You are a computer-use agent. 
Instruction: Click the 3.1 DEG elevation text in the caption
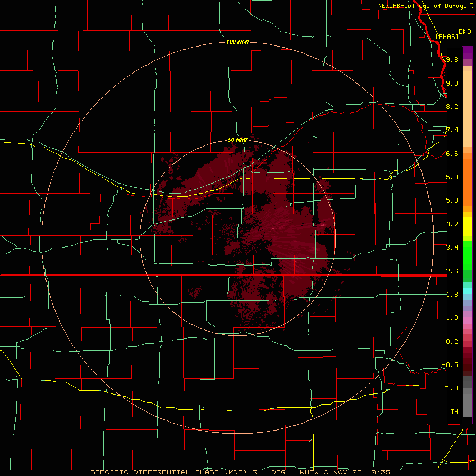pyautogui.click(x=269, y=472)
